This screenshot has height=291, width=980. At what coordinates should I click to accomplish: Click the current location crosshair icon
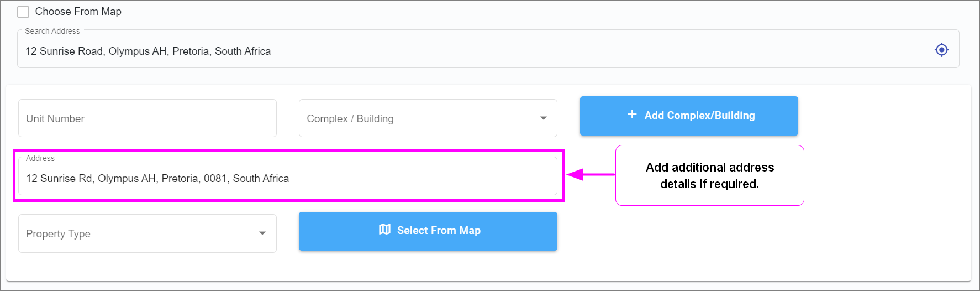tap(941, 50)
